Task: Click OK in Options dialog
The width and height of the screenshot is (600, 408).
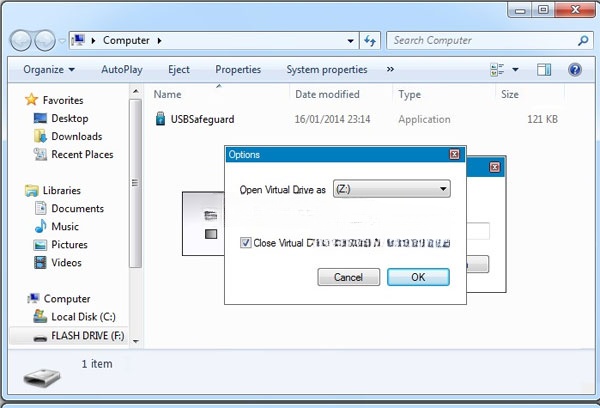Action: (x=418, y=277)
